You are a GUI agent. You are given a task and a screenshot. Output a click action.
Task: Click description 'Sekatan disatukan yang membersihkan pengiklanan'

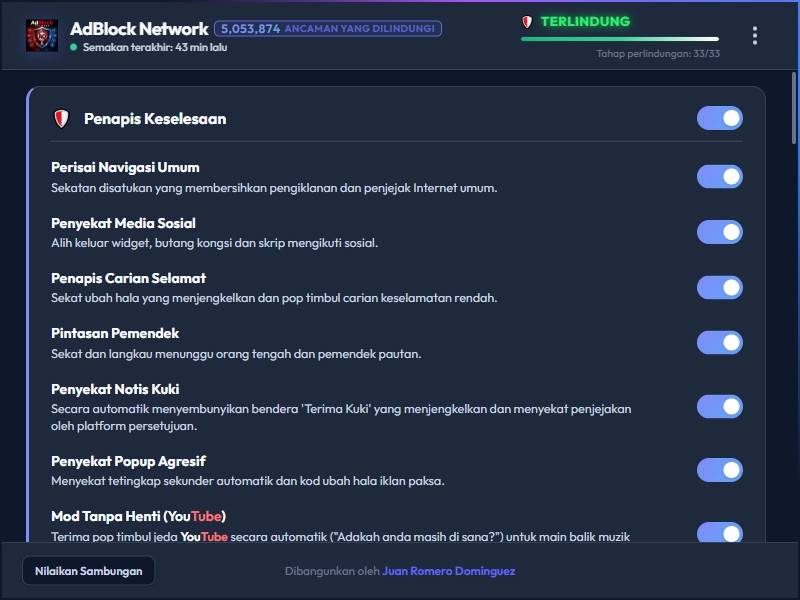click(274, 188)
